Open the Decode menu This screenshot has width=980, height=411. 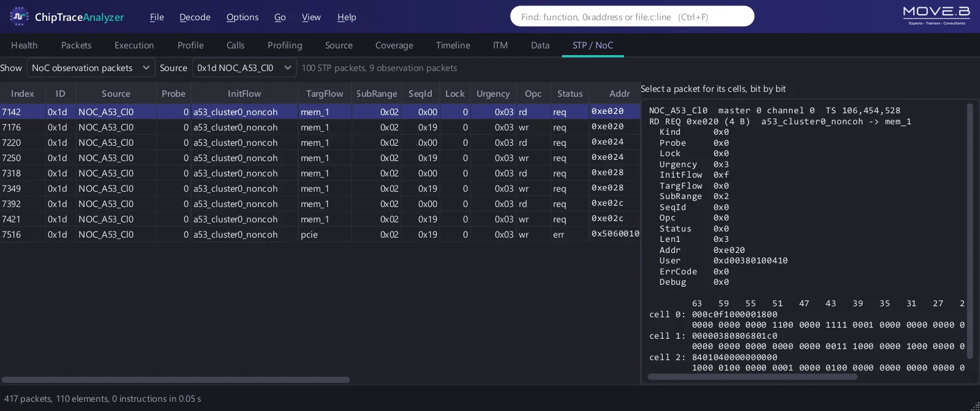(x=195, y=17)
